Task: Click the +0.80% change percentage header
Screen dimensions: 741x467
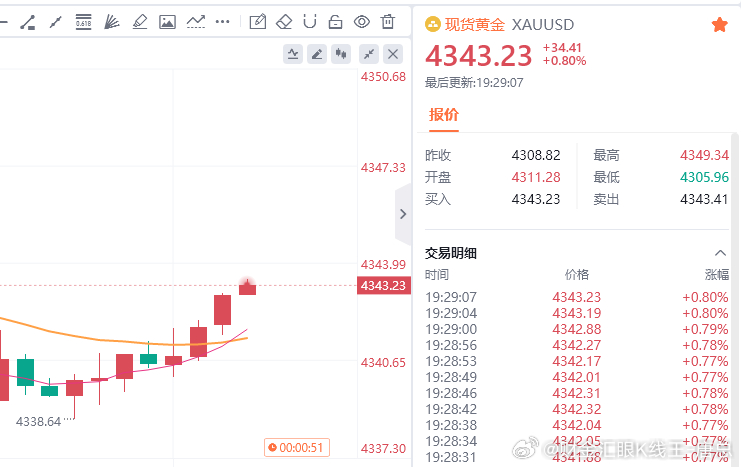Action: click(564, 61)
